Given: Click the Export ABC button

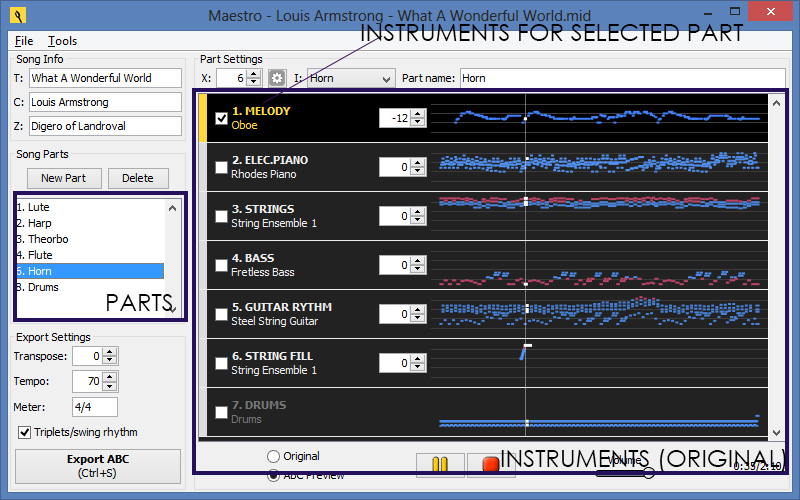Looking at the screenshot, I should pyautogui.click(x=98, y=466).
